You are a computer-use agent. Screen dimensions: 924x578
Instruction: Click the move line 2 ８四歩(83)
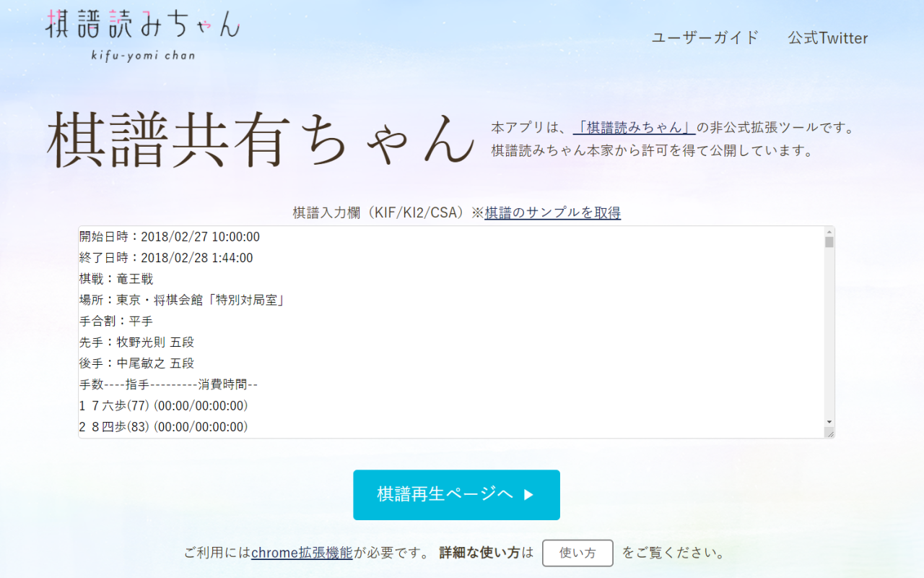click(x=164, y=426)
